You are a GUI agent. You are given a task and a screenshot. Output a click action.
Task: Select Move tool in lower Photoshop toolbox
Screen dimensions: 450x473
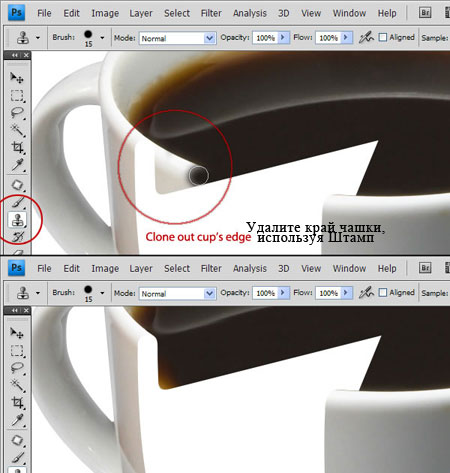click(x=17, y=332)
